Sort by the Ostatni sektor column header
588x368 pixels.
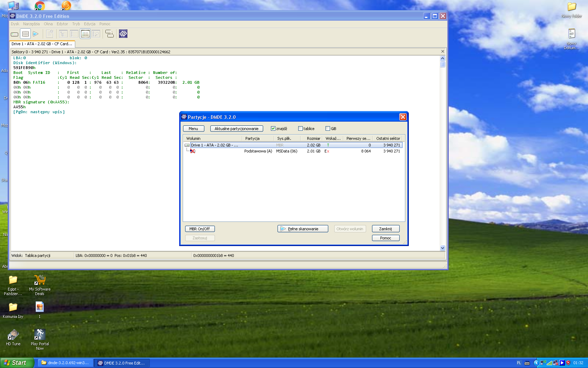click(388, 138)
